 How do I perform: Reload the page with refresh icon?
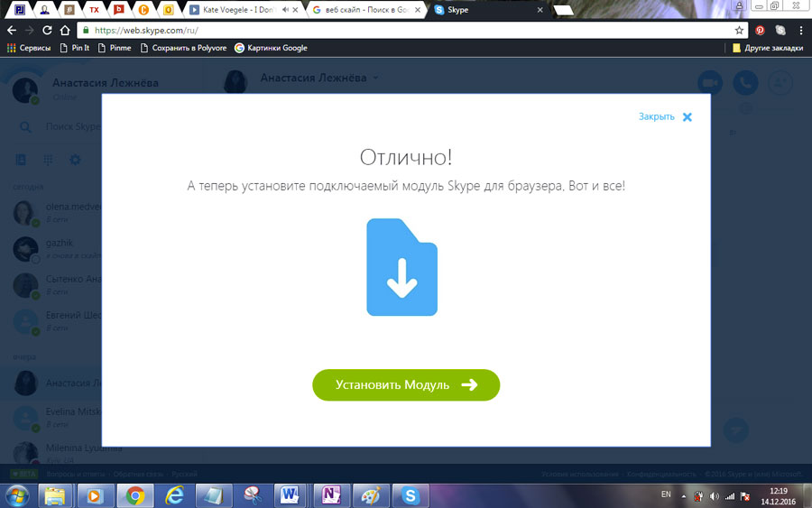[x=47, y=30]
